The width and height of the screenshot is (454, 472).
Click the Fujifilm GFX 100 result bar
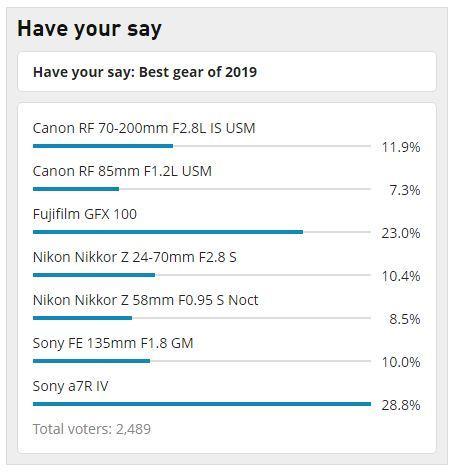pos(202,232)
